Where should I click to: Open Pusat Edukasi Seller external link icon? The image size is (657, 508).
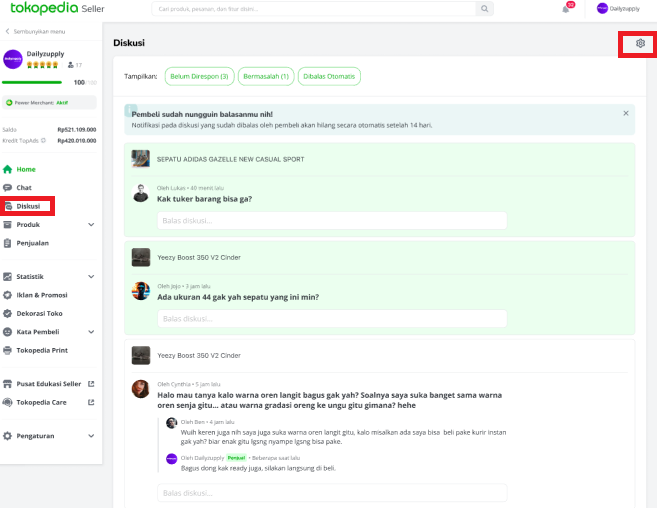[91, 384]
